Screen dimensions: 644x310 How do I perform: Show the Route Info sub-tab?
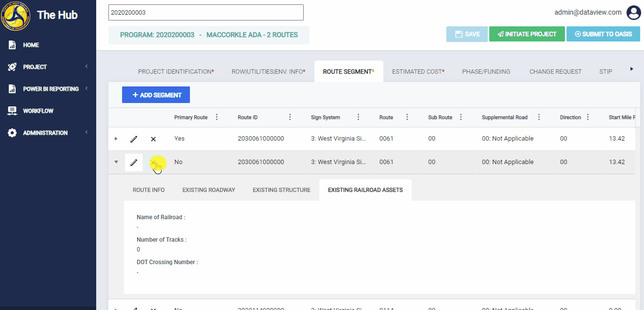[x=149, y=190]
